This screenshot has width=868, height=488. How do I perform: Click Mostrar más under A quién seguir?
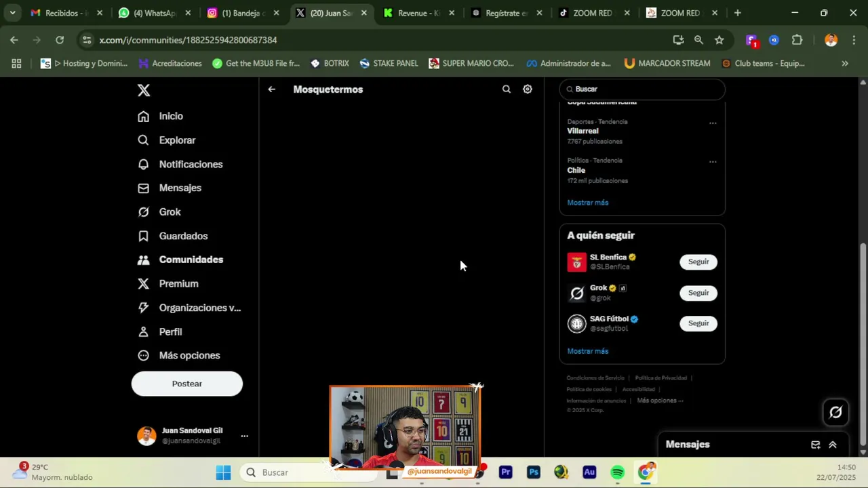[587, 351]
